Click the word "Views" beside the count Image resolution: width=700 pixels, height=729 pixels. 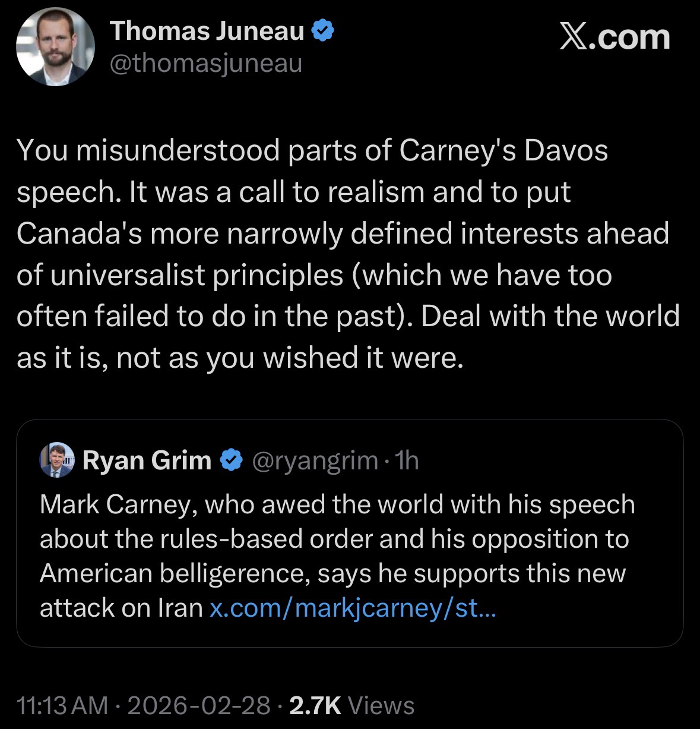point(381,705)
